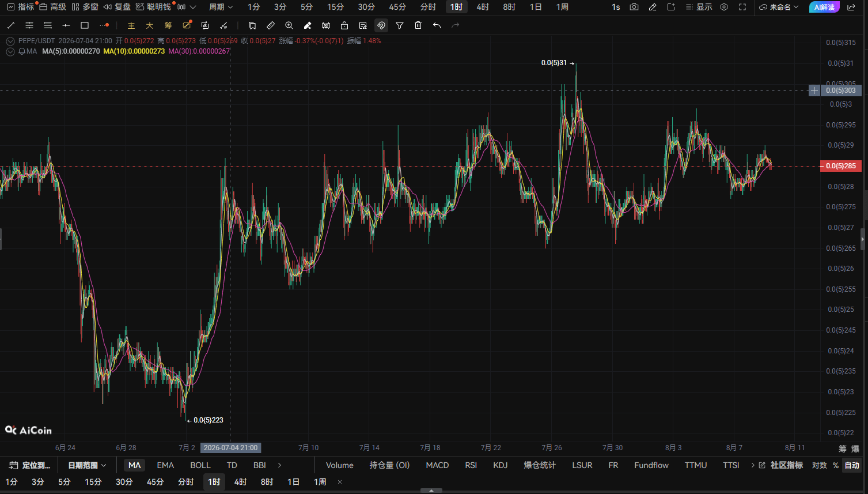Open the 聪明钱 smart money feature

click(153, 7)
